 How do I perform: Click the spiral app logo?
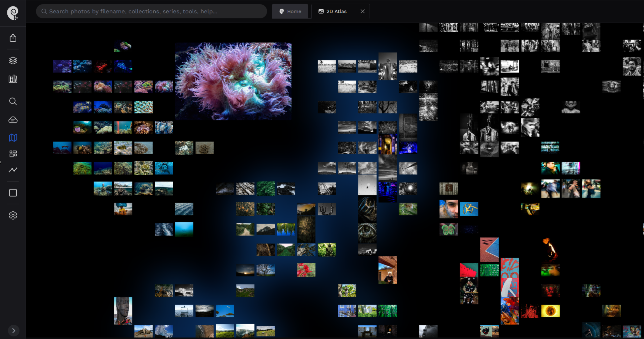13,13
